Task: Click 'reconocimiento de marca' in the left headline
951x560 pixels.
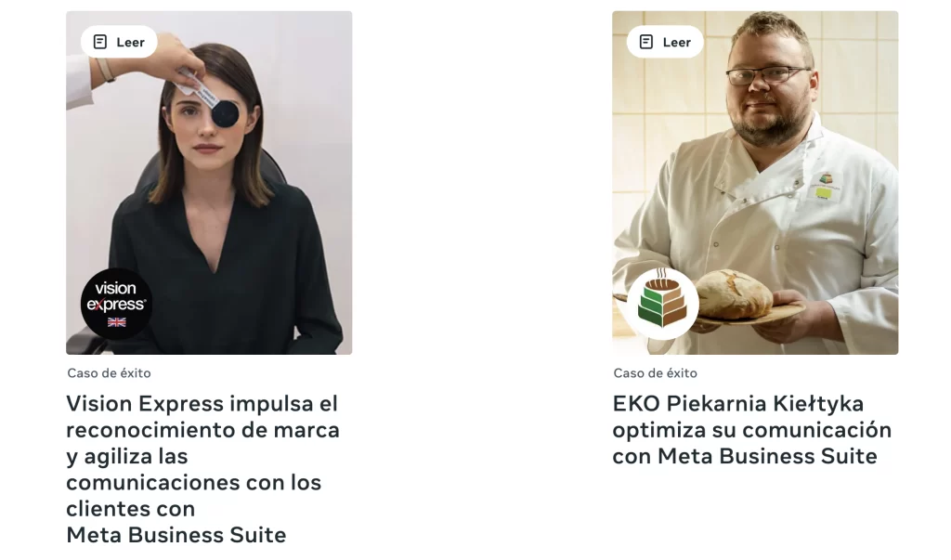Action: [x=202, y=430]
